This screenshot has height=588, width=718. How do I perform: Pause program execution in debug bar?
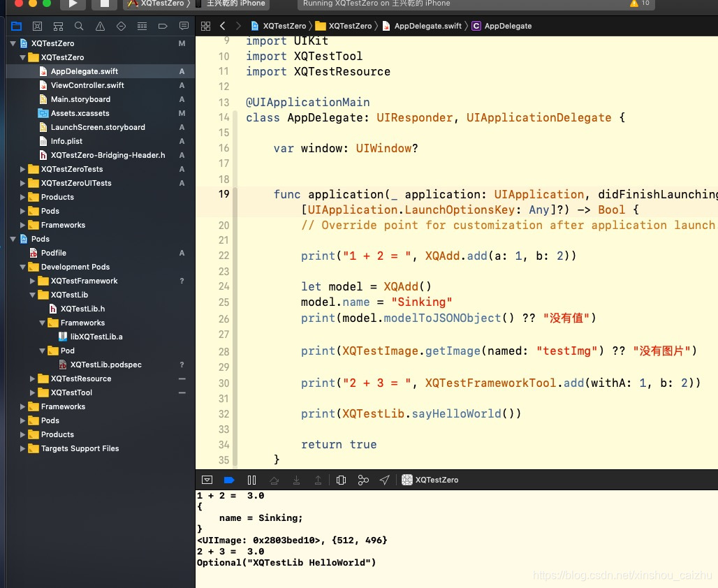tap(251, 480)
